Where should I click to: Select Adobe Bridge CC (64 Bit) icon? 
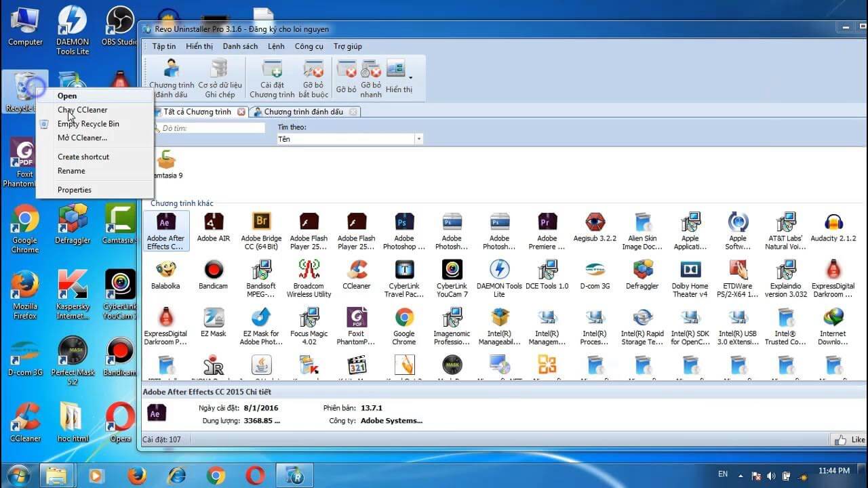(262, 230)
